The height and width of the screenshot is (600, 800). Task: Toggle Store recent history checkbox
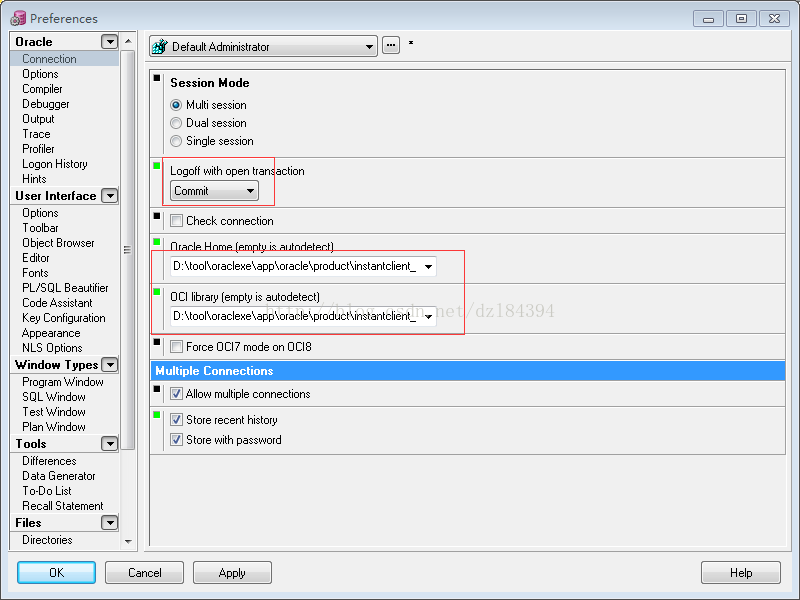(177, 420)
